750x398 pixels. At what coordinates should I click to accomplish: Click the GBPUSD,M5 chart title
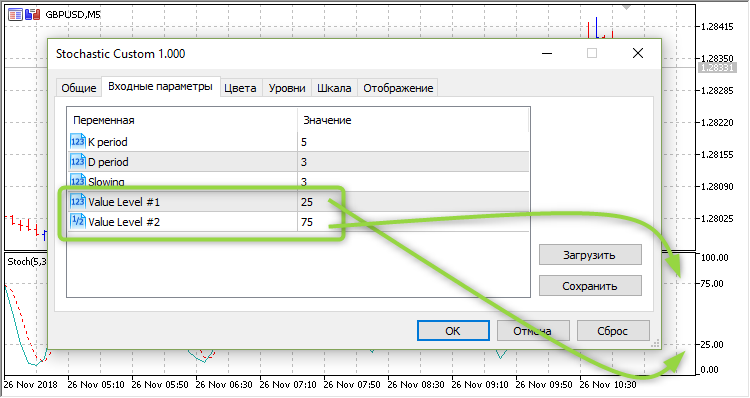point(73,14)
